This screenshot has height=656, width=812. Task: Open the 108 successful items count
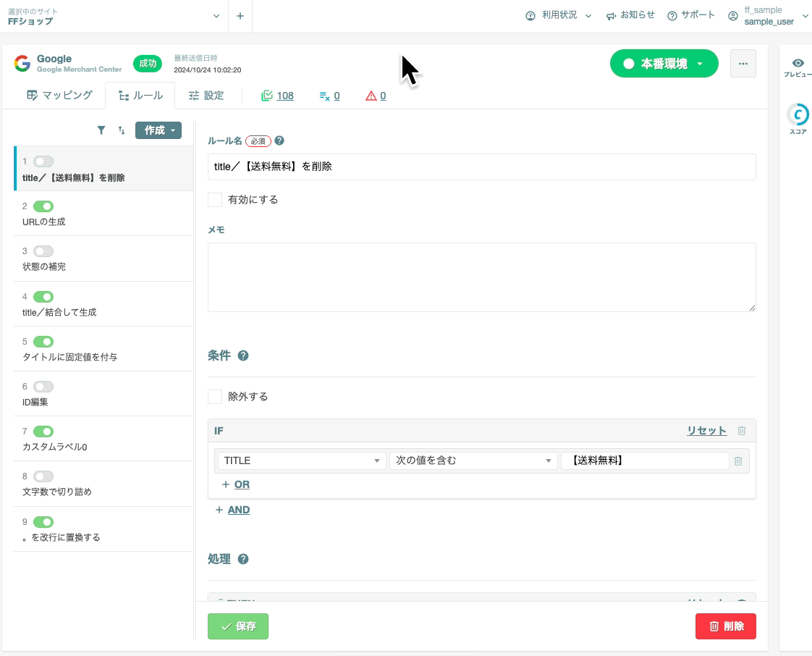point(278,96)
